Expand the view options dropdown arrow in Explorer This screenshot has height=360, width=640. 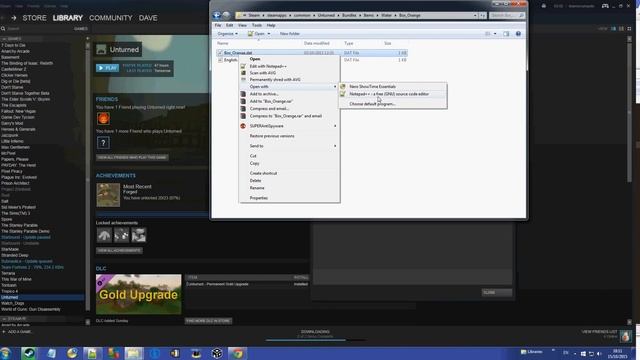click(x=495, y=34)
